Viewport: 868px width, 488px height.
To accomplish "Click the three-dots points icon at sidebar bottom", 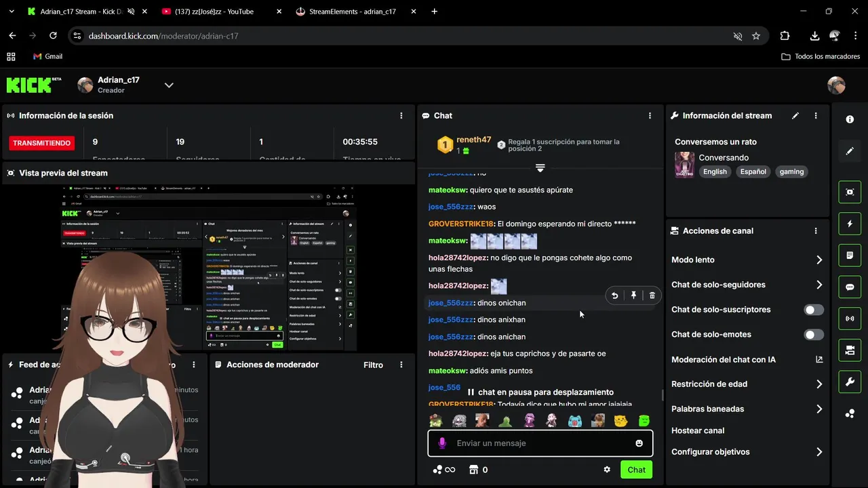I will coord(850,413).
